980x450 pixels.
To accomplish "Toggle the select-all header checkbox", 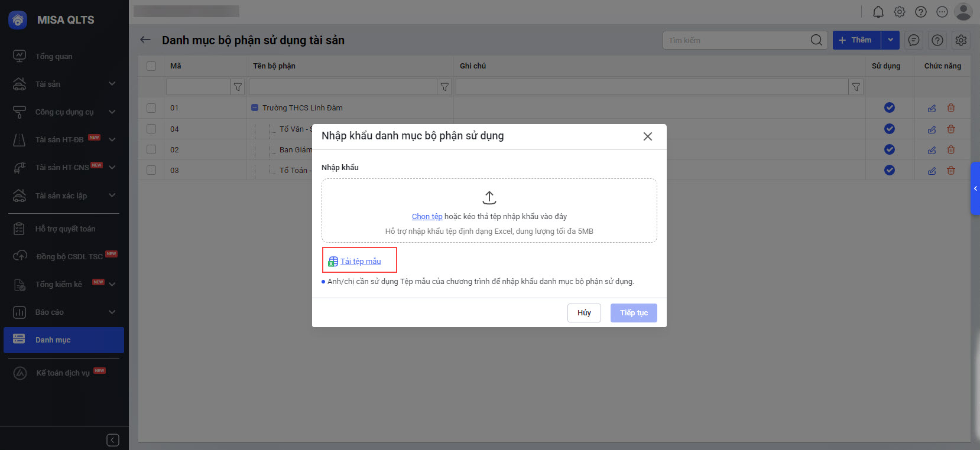I will [x=151, y=66].
